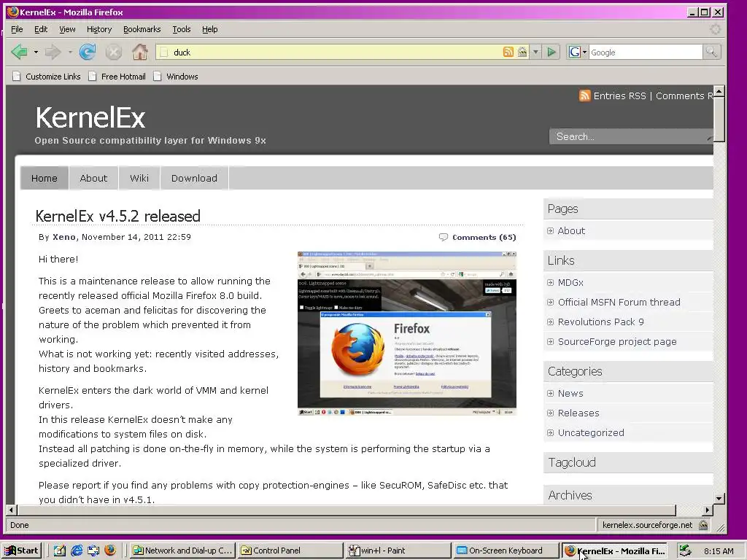Screen dimensions: 747x560
Task: Open Free Hotmail bookmark
Action: 117,76
